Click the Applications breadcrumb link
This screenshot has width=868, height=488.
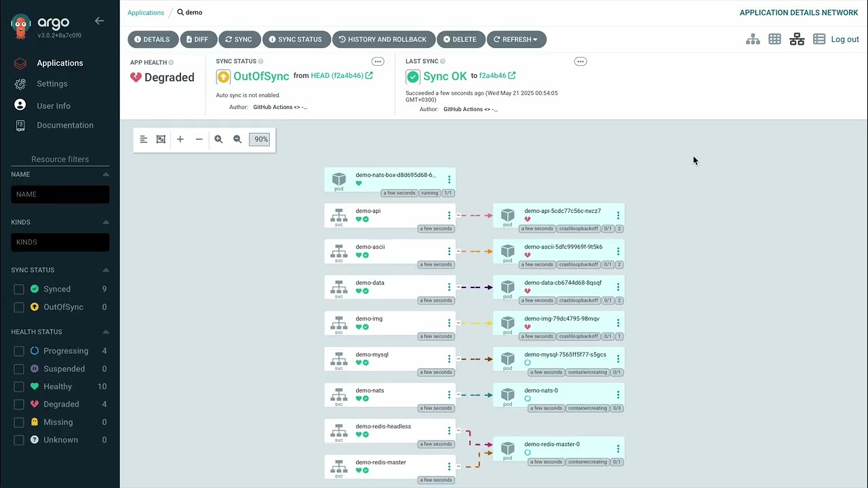(146, 12)
